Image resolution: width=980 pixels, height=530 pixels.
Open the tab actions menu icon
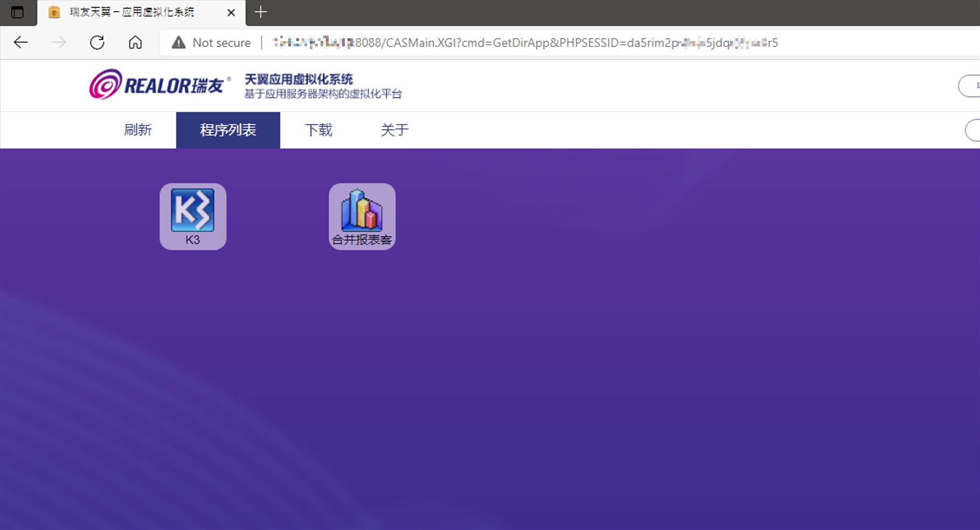(17, 12)
